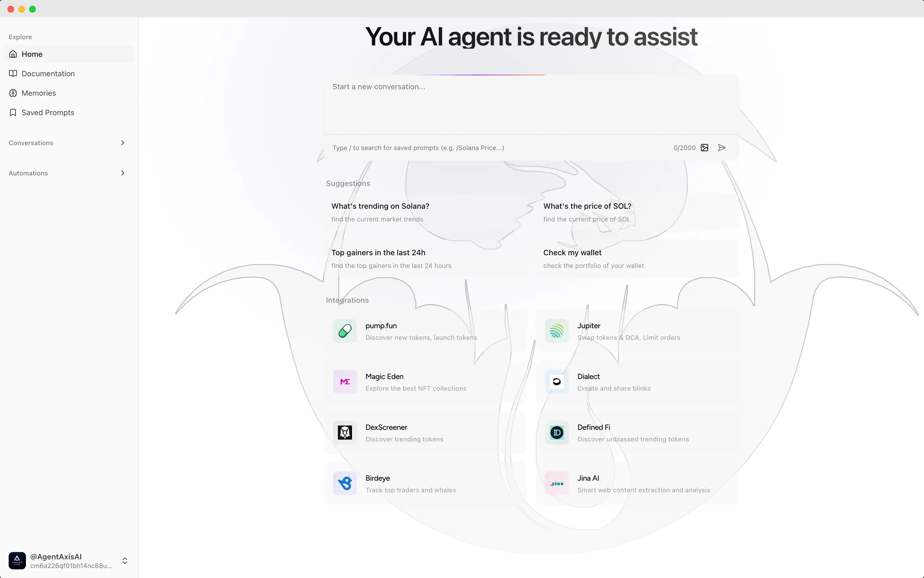The width and height of the screenshot is (924, 578).
Task: Click the image upload button in input
Action: (704, 147)
